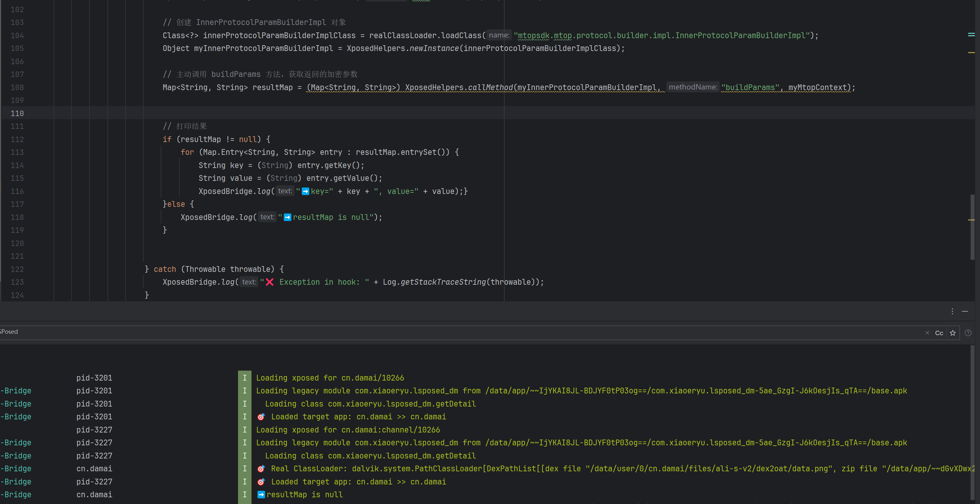Click 'entry.getKey()' on line 114
The height and width of the screenshot is (504, 980).
[x=329, y=165]
